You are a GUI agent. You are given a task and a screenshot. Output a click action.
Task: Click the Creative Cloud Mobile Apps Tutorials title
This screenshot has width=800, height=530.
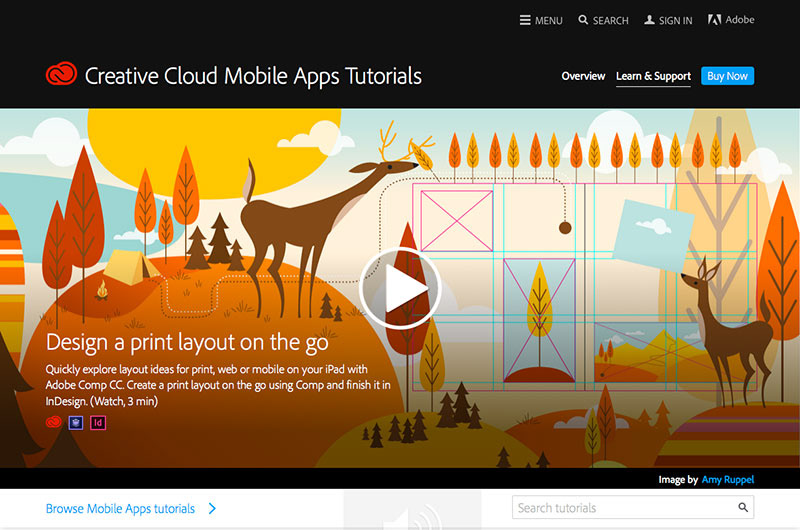click(253, 76)
